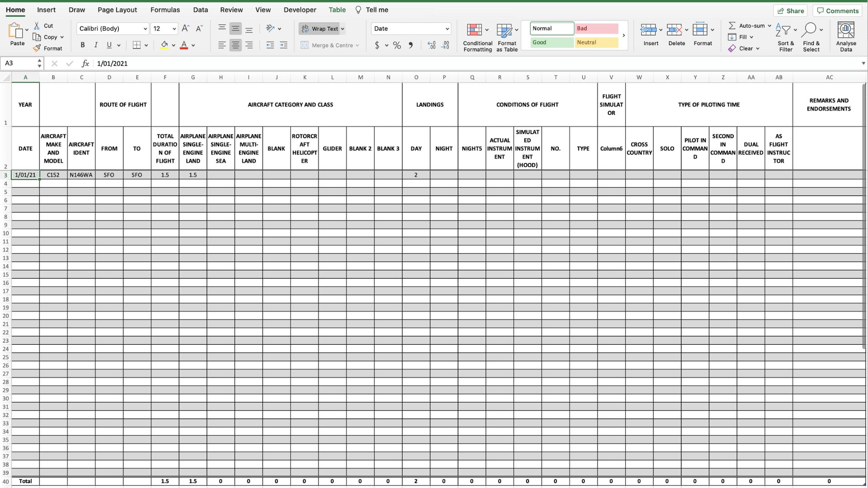Click the Share button
The height and width of the screenshot is (488, 868).
pos(790,10)
